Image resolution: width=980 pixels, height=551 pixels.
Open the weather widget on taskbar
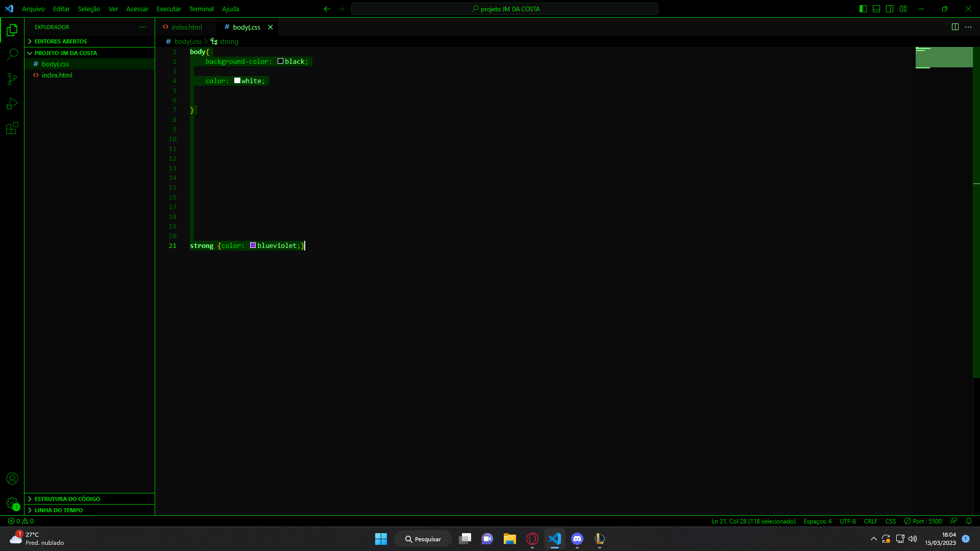click(x=37, y=539)
